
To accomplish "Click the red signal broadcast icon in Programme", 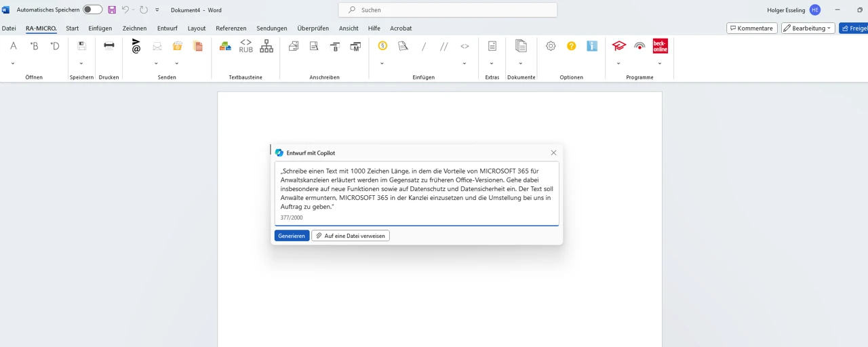I will tap(639, 46).
